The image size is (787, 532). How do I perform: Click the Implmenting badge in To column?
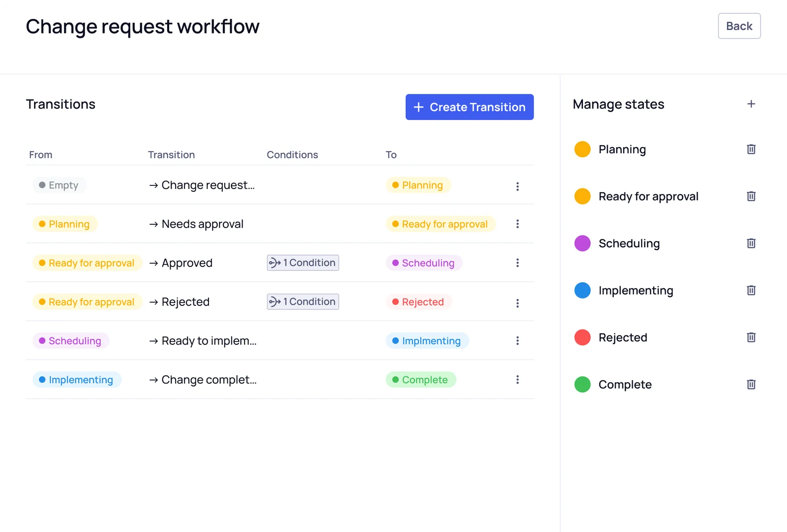pyautogui.click(x=427, y=340)
